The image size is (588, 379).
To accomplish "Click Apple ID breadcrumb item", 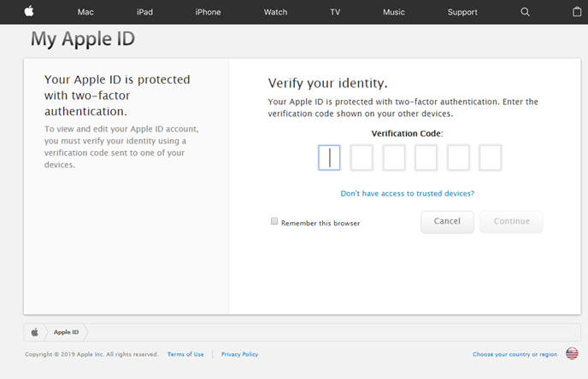I will (x=66, y=332).
